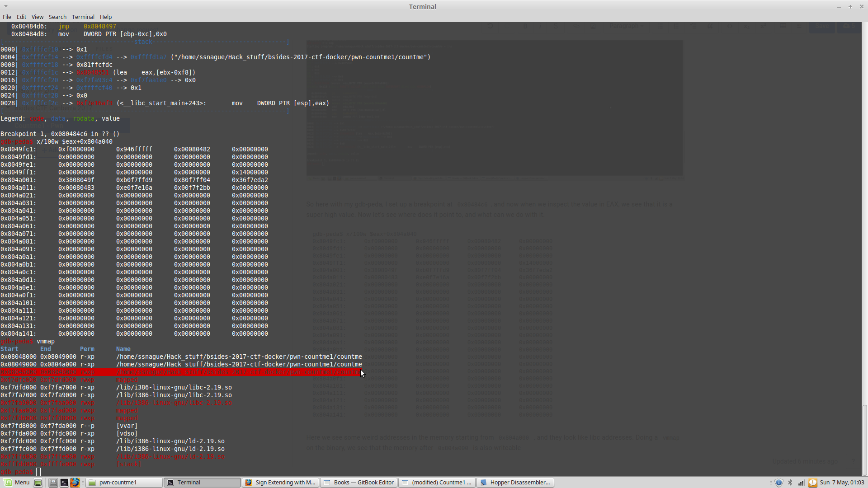Viewport: 868px width, 488px height.
Task: Open the Edit menu
Action: (x=21, y=17)
